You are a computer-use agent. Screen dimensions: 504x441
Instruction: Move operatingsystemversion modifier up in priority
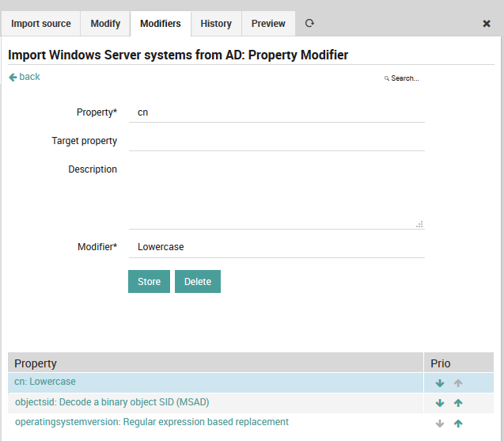[458, 424]
